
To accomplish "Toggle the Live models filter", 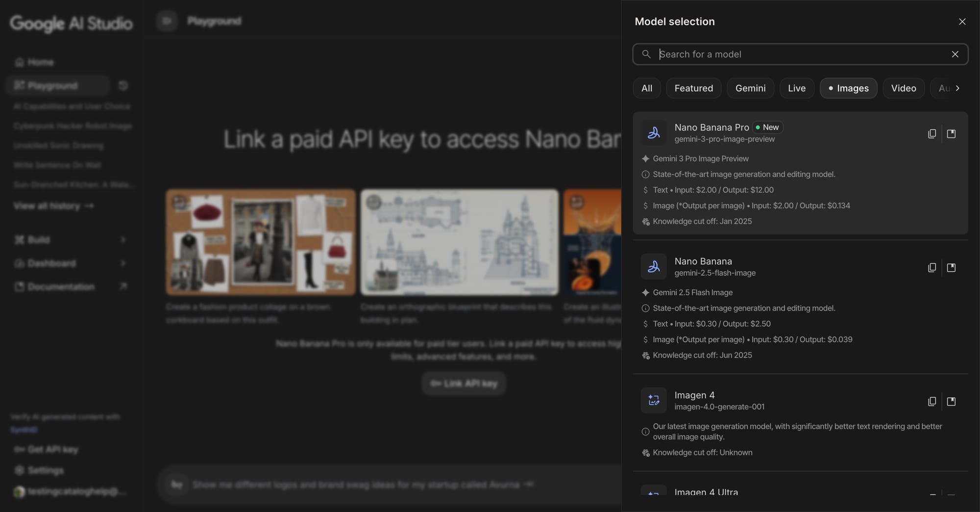I will point(797,88).
